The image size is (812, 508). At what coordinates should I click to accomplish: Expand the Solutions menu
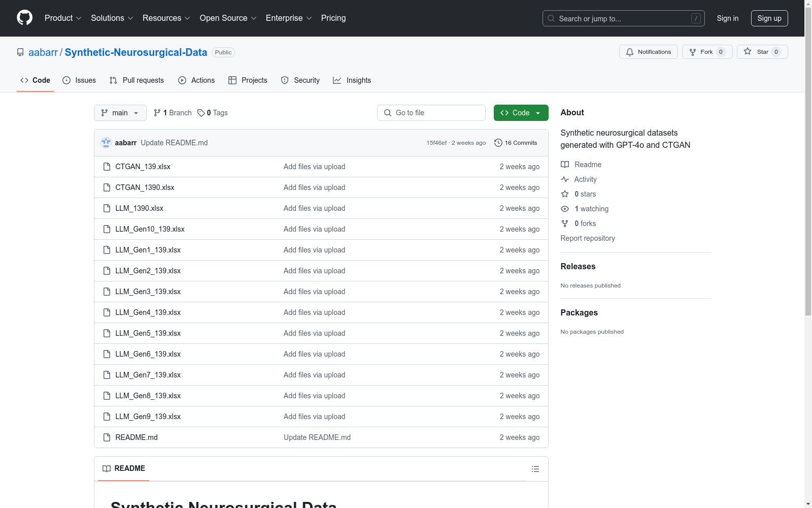(x=112, y=18)
